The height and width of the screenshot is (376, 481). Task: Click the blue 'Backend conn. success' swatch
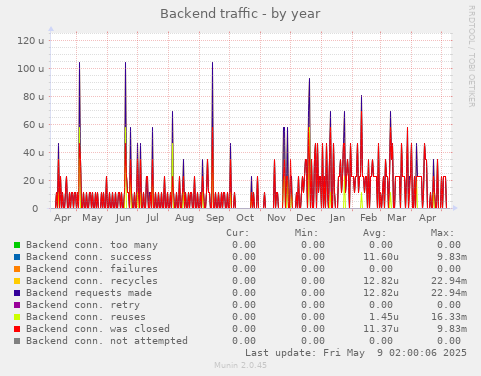(x=17, y=257)
